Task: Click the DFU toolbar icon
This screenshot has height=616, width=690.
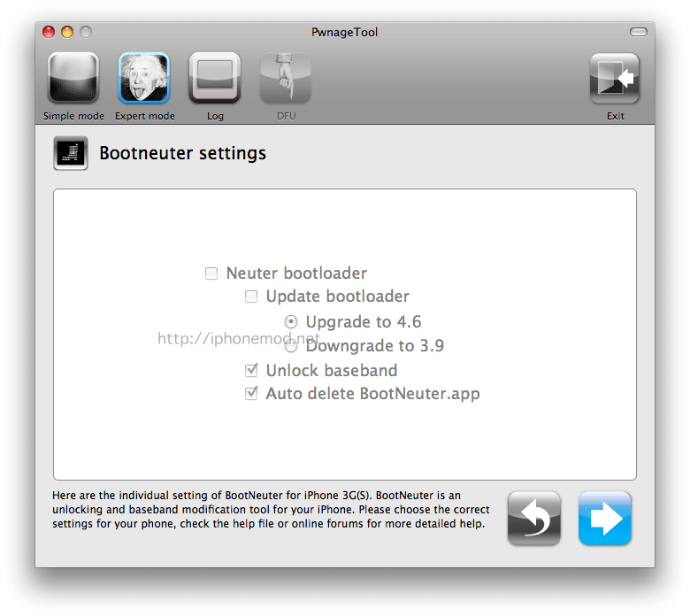Action: [286, 78]
